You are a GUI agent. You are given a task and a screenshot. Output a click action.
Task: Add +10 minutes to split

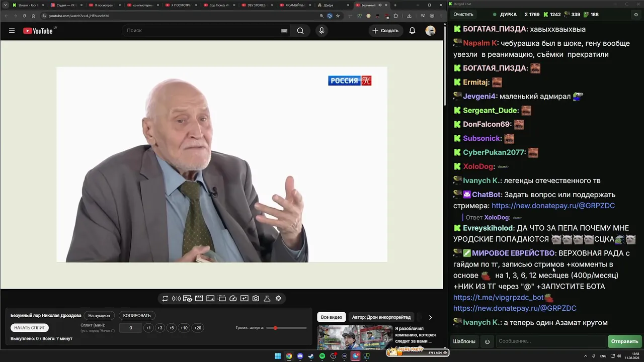184,328
